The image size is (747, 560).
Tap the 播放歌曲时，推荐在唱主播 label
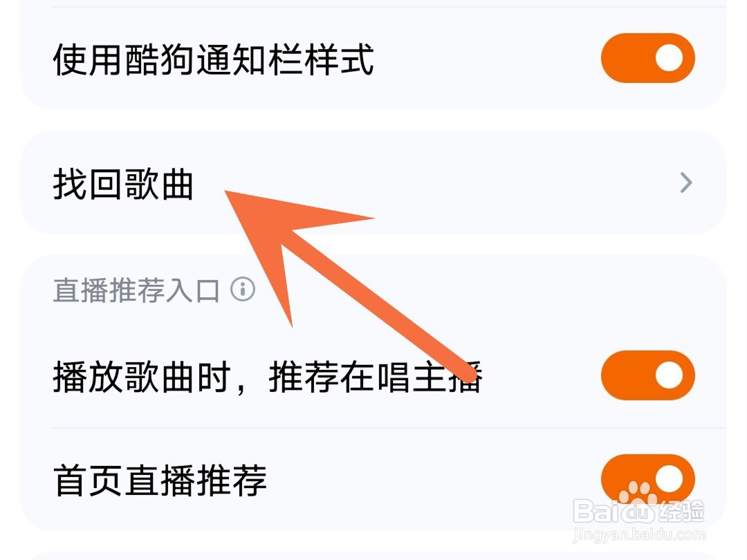point(268,377)
